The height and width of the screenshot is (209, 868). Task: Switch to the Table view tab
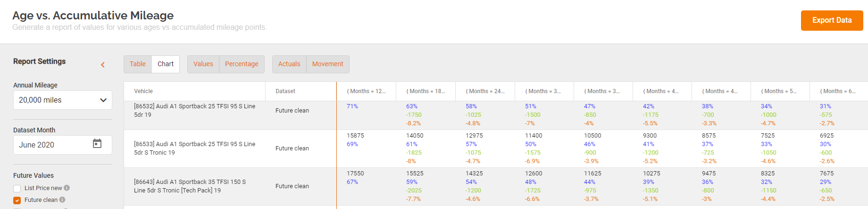tap(138, 64)
